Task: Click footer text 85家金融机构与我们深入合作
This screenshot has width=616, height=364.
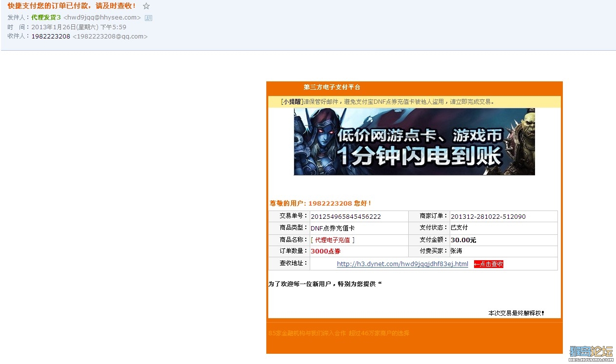Action: (307, 333)
